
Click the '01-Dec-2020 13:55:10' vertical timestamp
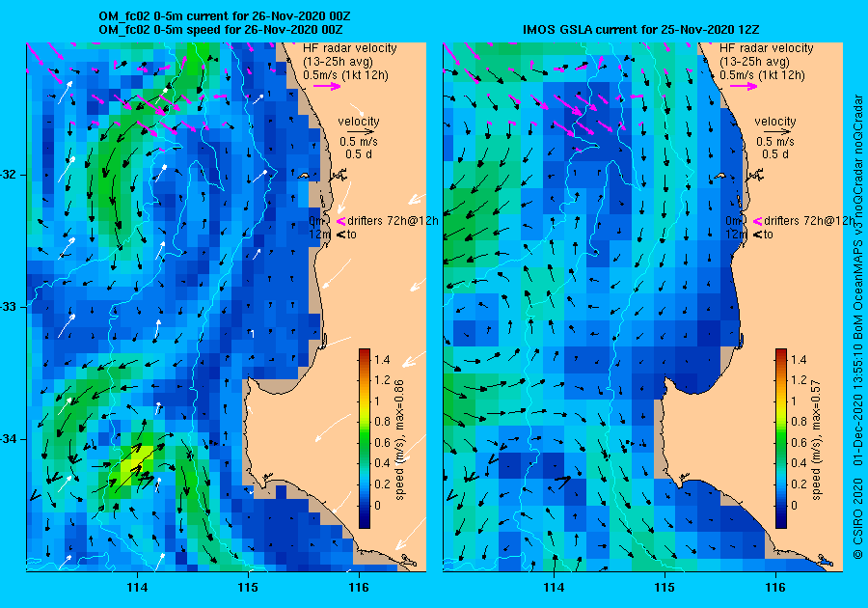(x=858, y=405)
